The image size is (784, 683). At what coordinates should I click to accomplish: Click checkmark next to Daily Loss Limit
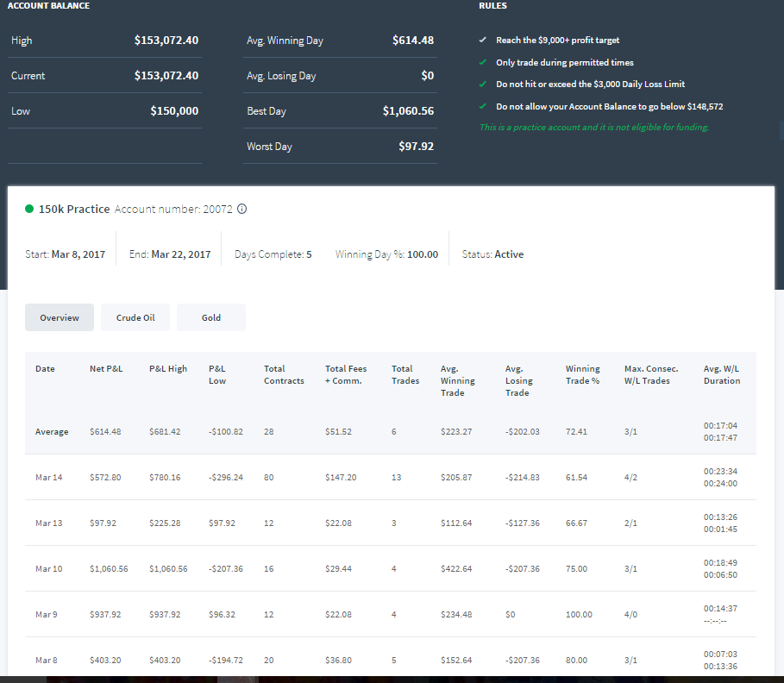coord(482,84)
